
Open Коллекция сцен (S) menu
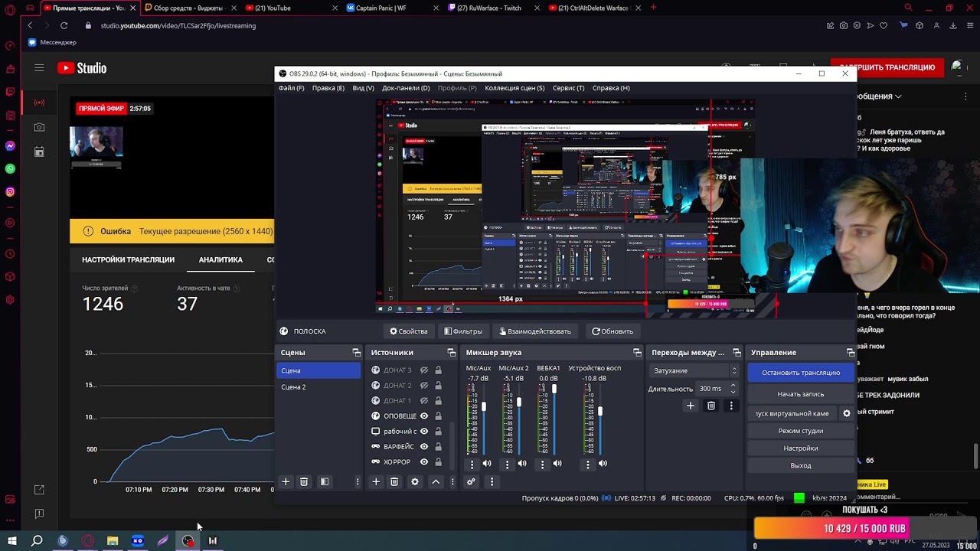pyautogui.click(x=514, y=88)
